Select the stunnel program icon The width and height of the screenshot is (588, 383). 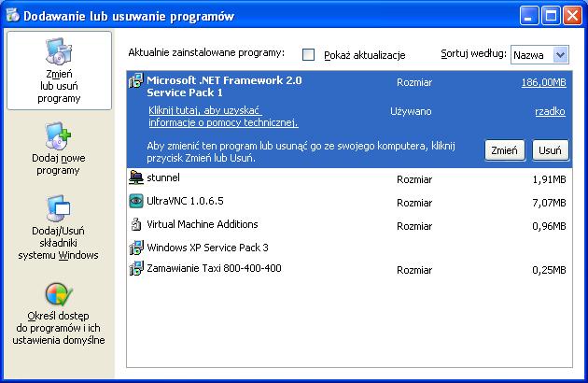135,177
